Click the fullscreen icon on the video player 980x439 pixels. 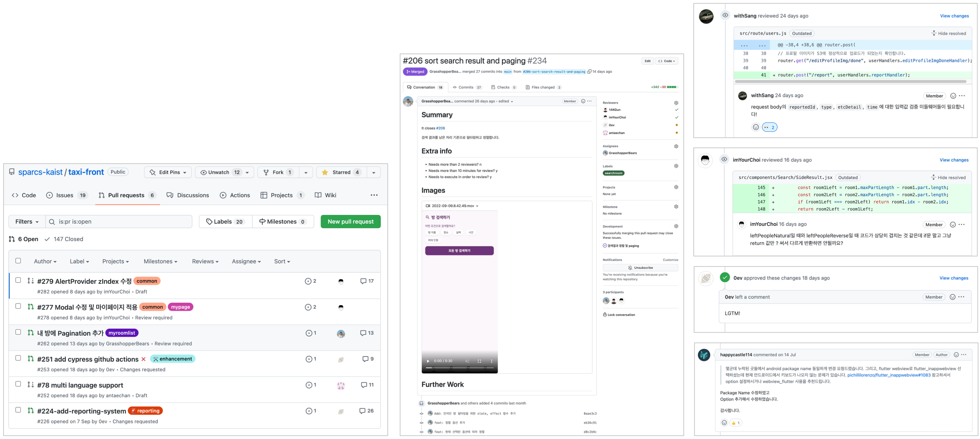tap(479, 361)
